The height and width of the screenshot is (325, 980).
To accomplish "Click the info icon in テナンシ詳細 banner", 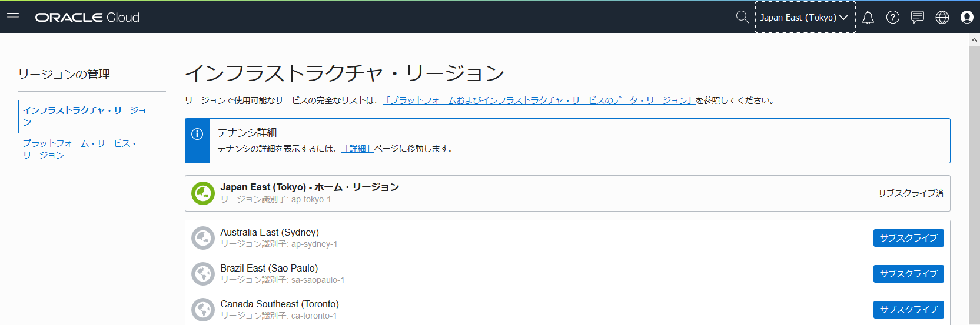I will pyautogui.click(x=197, y=134).
